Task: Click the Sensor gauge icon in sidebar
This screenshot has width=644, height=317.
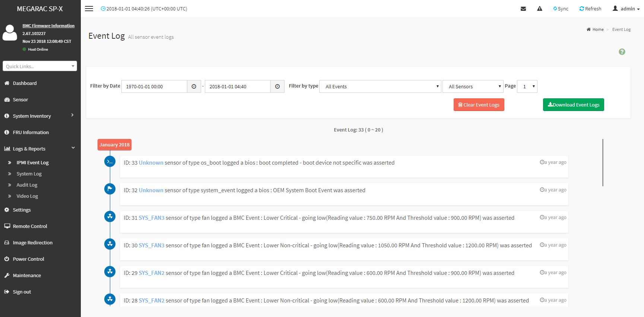Action: (7, 99)
